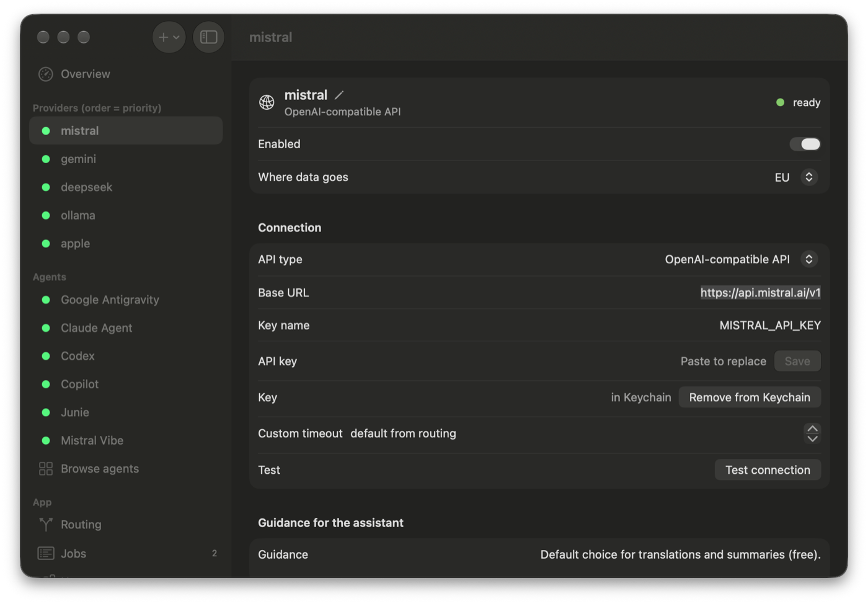
Task: Click the Base URL field
Action: (x=760, y=293)
